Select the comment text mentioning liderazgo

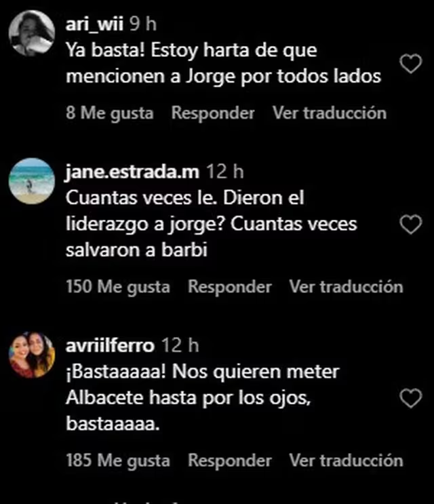point(212,224)
